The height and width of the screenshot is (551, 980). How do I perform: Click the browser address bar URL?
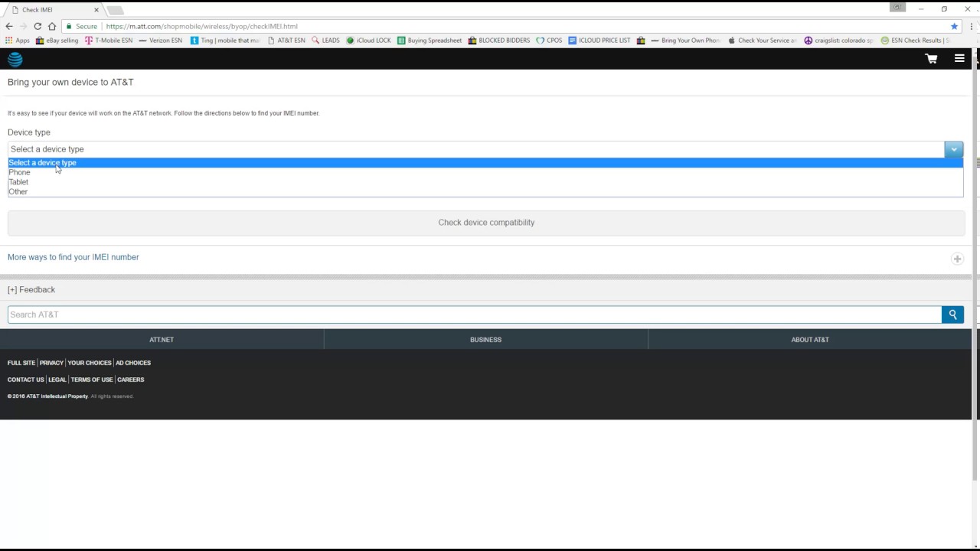coord(202,26)
